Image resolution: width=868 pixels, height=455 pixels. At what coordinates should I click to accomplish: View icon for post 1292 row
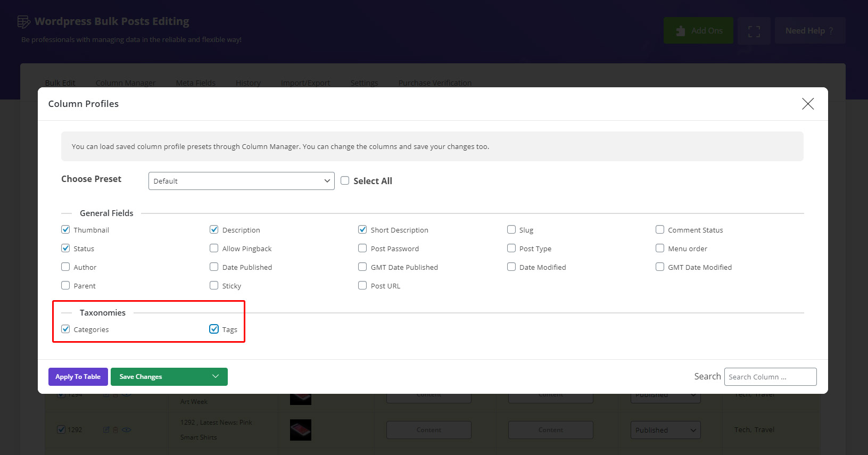(127, 429)
